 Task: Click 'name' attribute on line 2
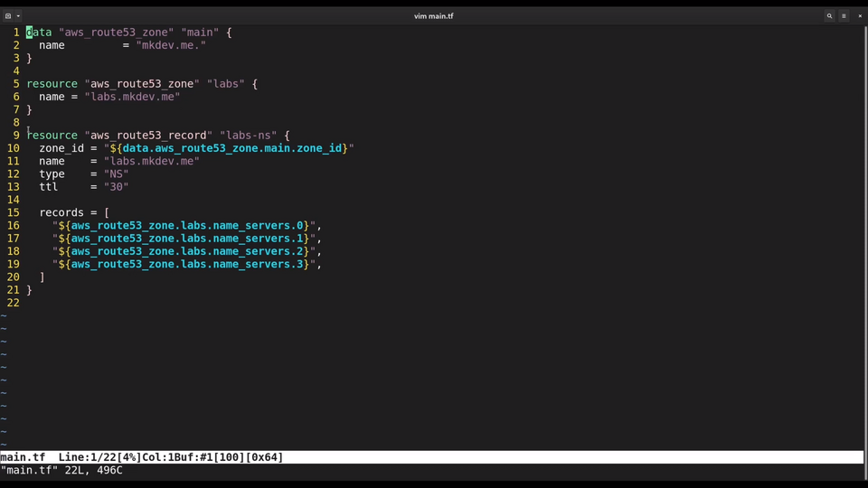(x=52, y=45)
